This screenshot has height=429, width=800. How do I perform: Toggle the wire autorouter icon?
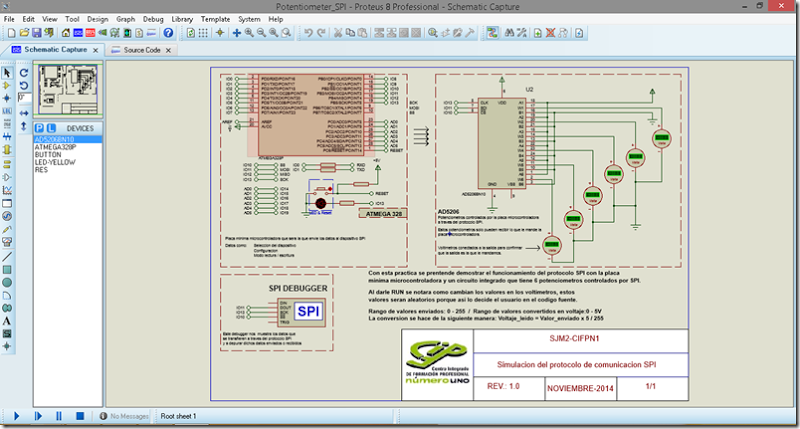click(x=492, y=33)
